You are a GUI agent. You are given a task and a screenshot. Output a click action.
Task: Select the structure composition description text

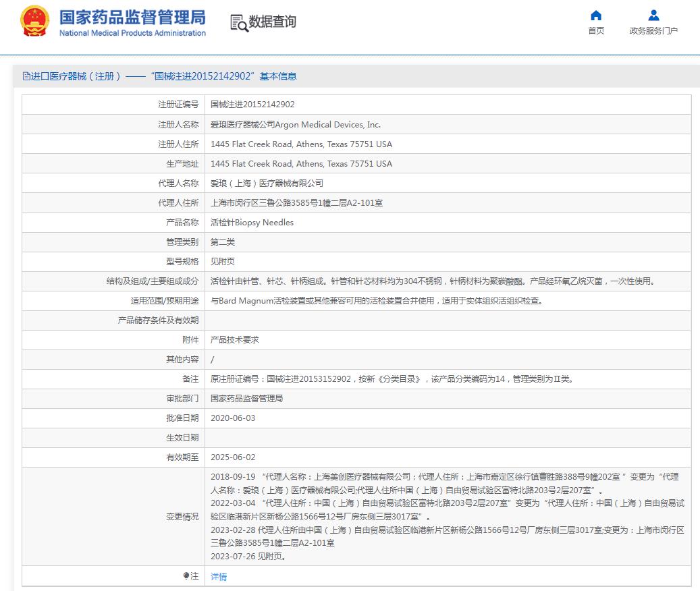(434, 281)
